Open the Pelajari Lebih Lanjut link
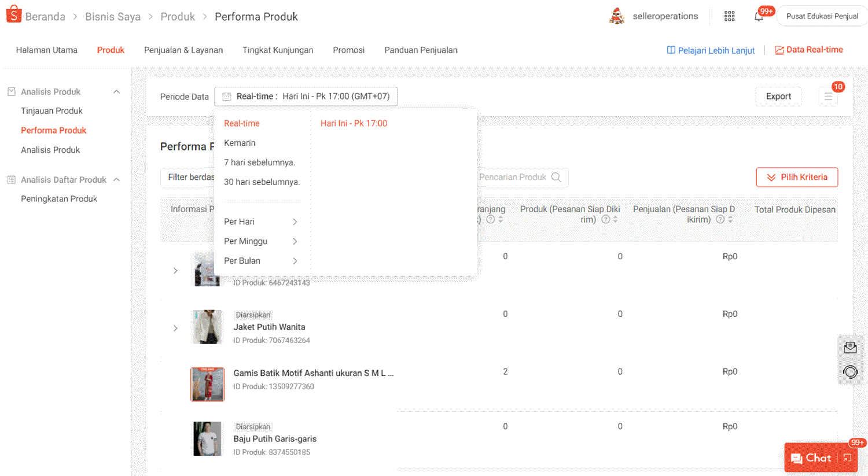This screenshot has height=476, width=868. coord(711,50)
